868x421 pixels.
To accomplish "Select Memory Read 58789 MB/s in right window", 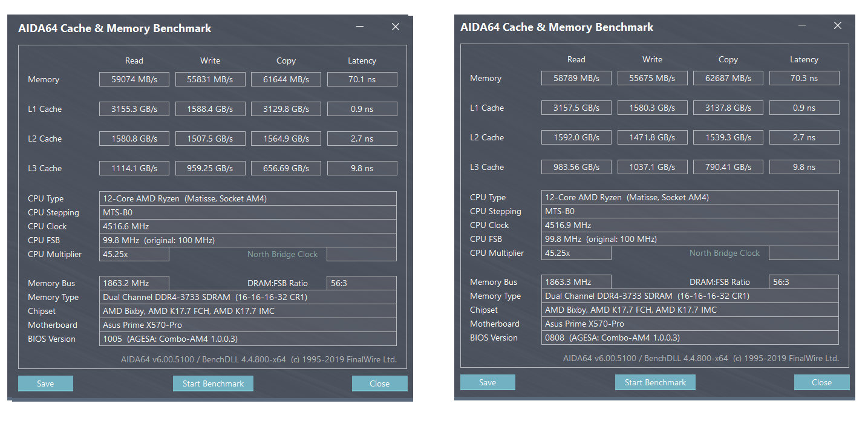I will click(x=576, y=78).
